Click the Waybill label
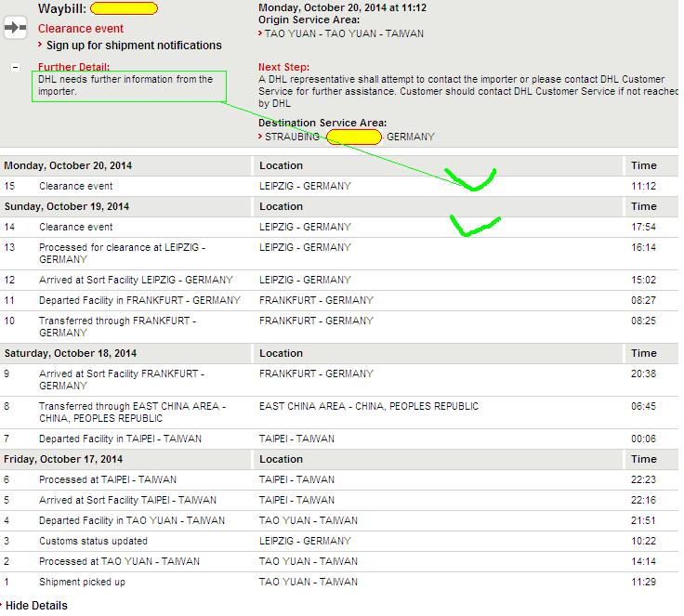Viewport: 684px width, 616px height. [62, 8]
